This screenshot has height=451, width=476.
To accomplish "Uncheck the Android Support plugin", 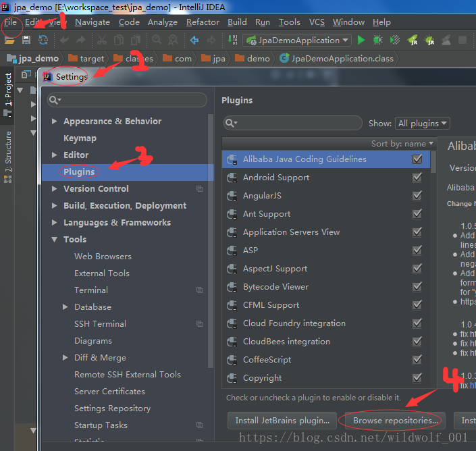I will [417, 178].
